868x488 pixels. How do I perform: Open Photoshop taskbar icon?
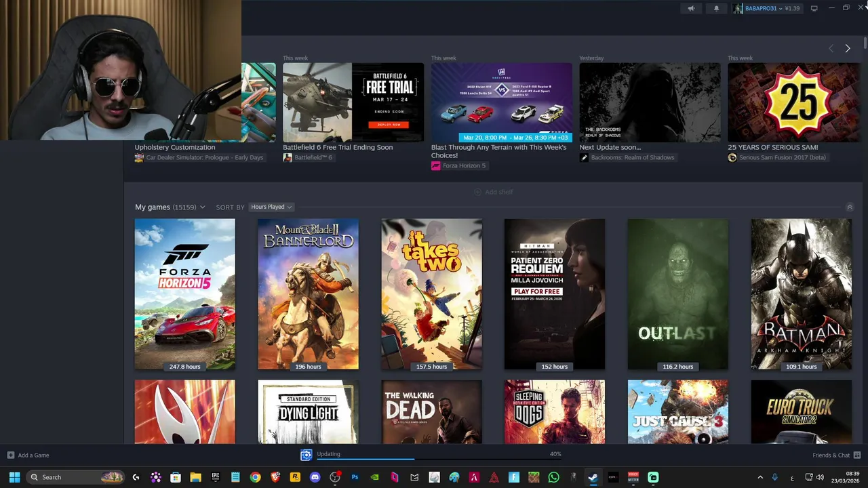click(355, 477)
